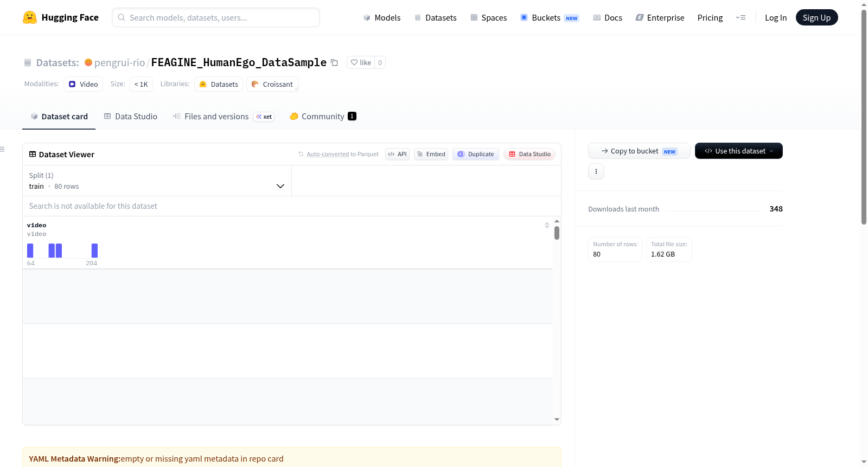Click the Total file size 1.62 GB box

pyautogui.click(x=669, y=250)
